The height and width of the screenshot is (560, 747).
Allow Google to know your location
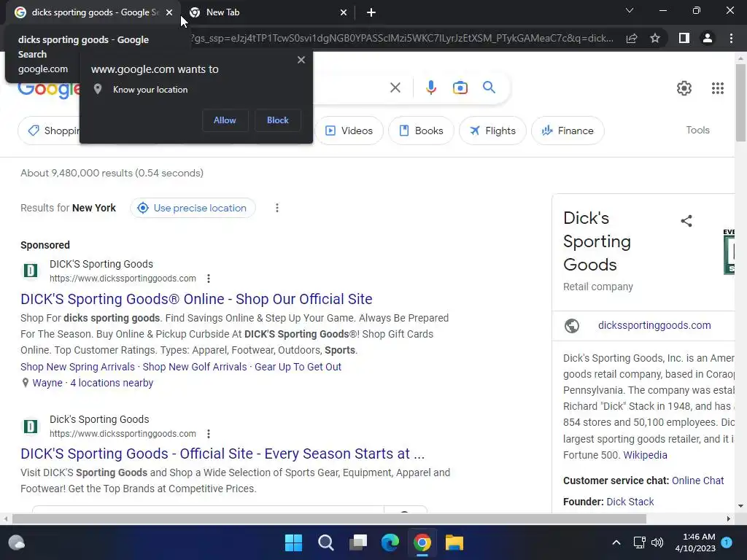225,120
